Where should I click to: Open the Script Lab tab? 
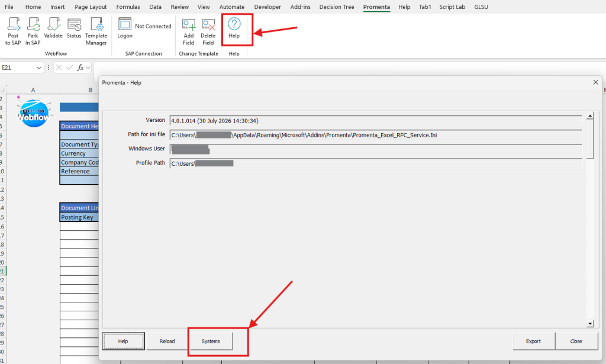[452, 7]
